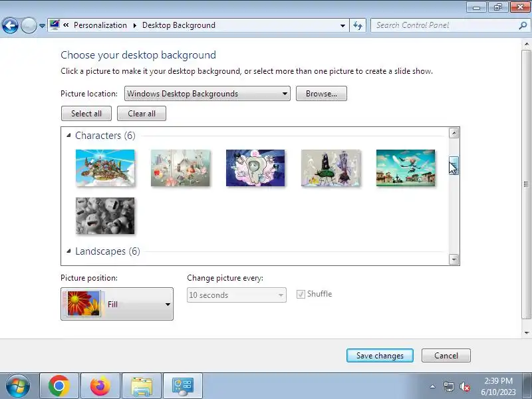Select the wallpaper with green beetle characters
Image resolution: width=532 pixels, height=399 pixels.
[331, 168]
